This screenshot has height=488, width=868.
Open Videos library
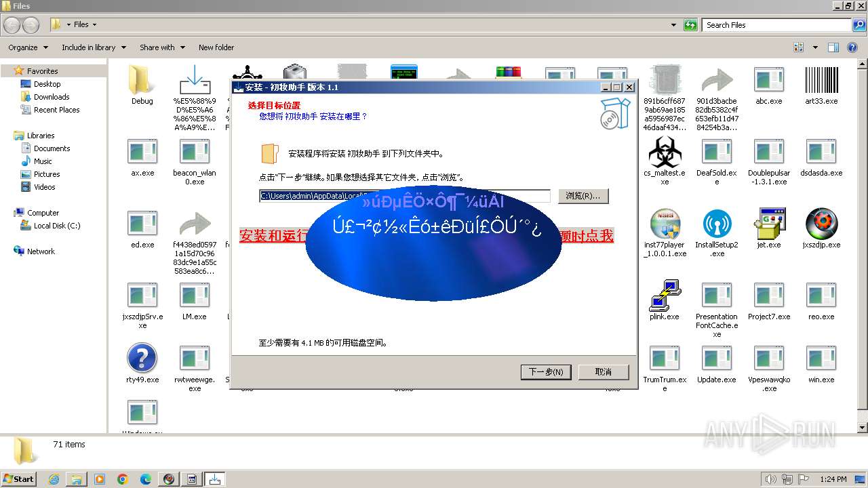coord(44,187)
